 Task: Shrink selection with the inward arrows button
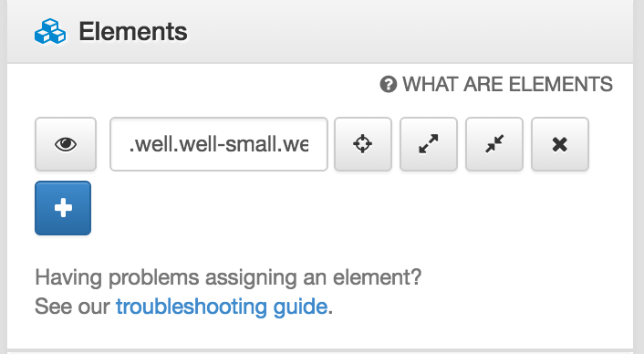tap(494, 144)
